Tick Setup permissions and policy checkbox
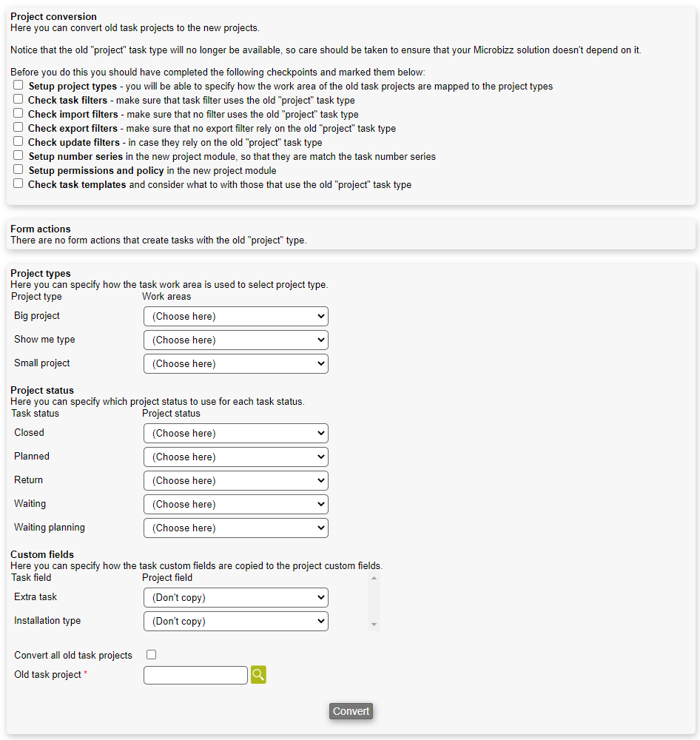700x740 pixels. coord(18,169)
